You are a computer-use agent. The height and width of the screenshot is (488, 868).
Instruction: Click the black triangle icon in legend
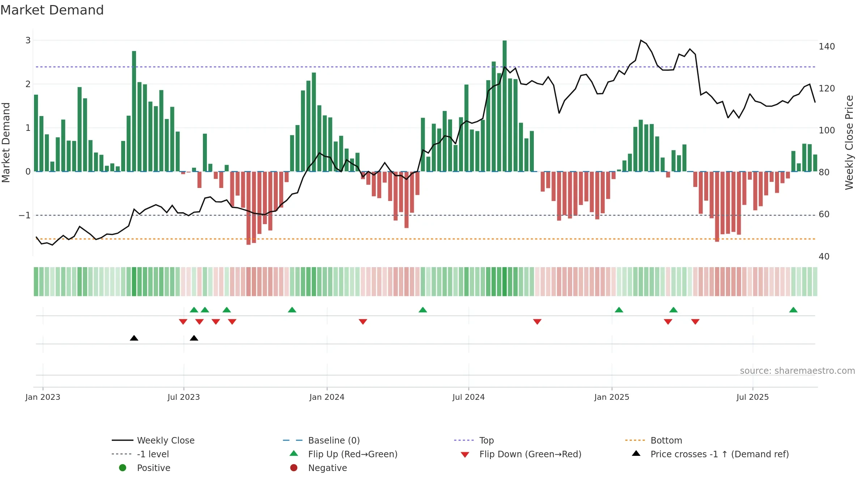636,453
